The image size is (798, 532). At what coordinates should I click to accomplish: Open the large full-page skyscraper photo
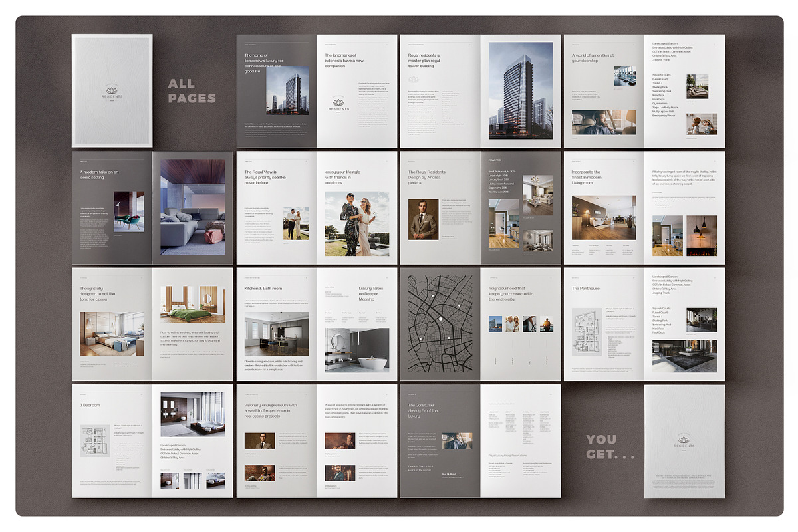[x=521, y=91]
